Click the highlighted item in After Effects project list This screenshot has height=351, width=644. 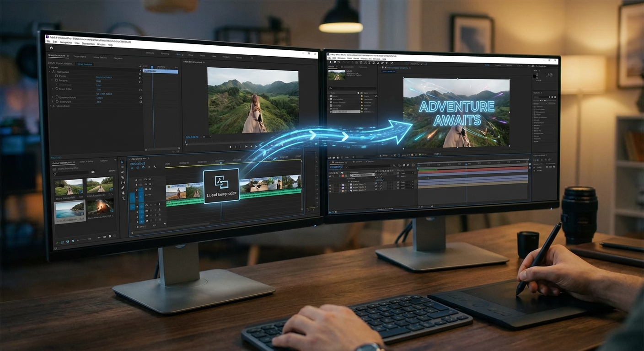(346, 112)
